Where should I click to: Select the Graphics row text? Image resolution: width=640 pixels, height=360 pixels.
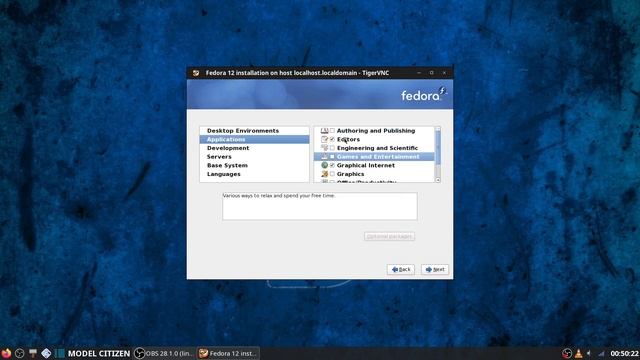tap(350, 174)
